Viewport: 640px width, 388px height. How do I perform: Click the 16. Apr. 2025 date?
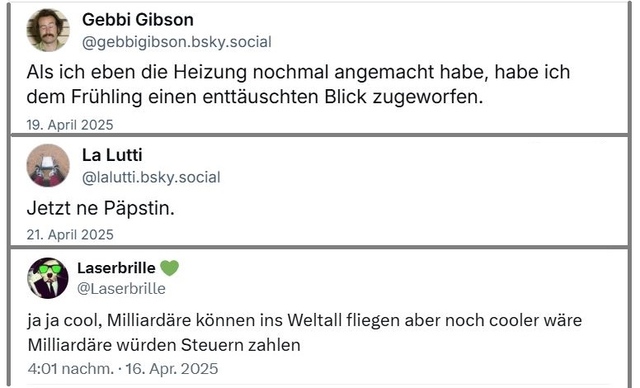pyautogui.click(x=171, y=369)
